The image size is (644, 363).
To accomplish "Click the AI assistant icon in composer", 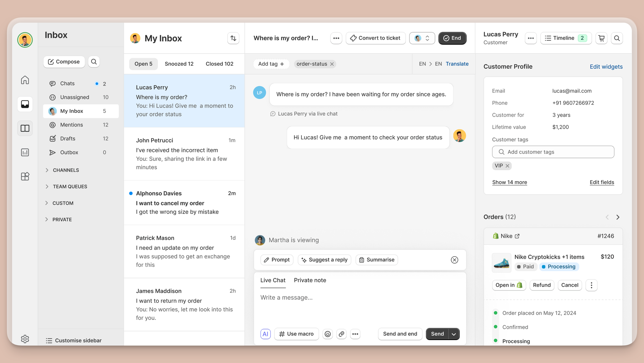I will coord(265,334).
